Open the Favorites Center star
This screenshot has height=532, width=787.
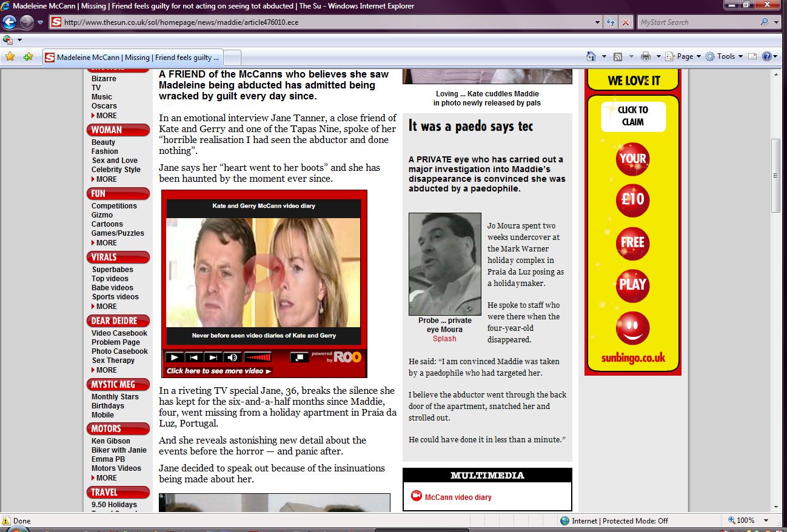(10, 57)
